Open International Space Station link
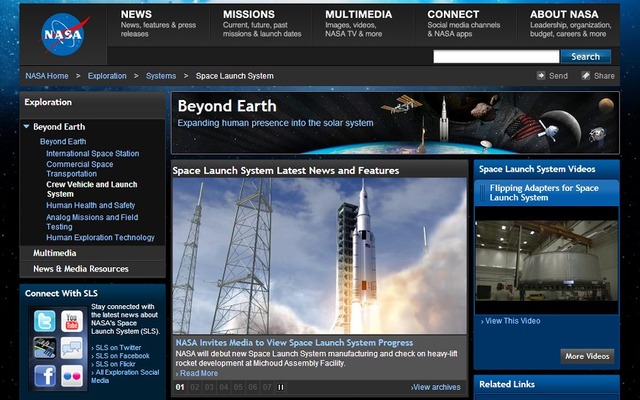This screenshot has height=400, width=640. pos(93,153)
